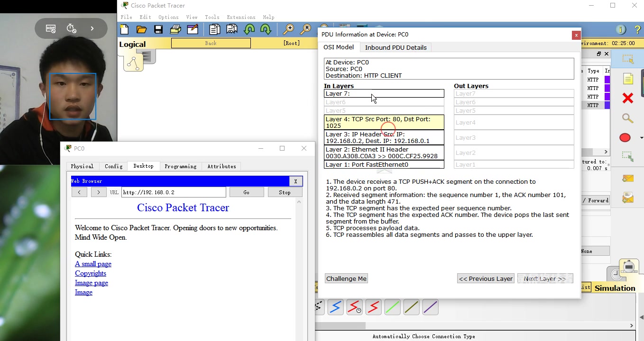Image resolution: width=644 pixels, height=341 pixels.
Task: Click the green Undo arrow icon
Action: point(249,29)
